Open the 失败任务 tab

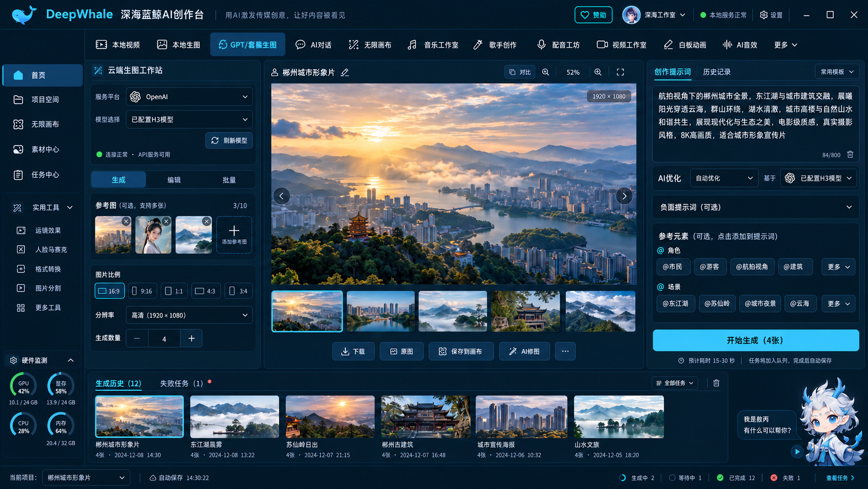pyautogui.click(x=181, y=384)
